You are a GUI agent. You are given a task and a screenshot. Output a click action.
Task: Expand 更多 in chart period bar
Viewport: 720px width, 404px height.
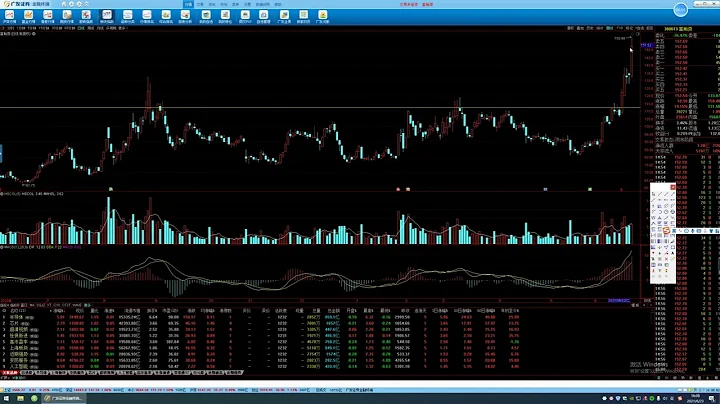point(122,28)
